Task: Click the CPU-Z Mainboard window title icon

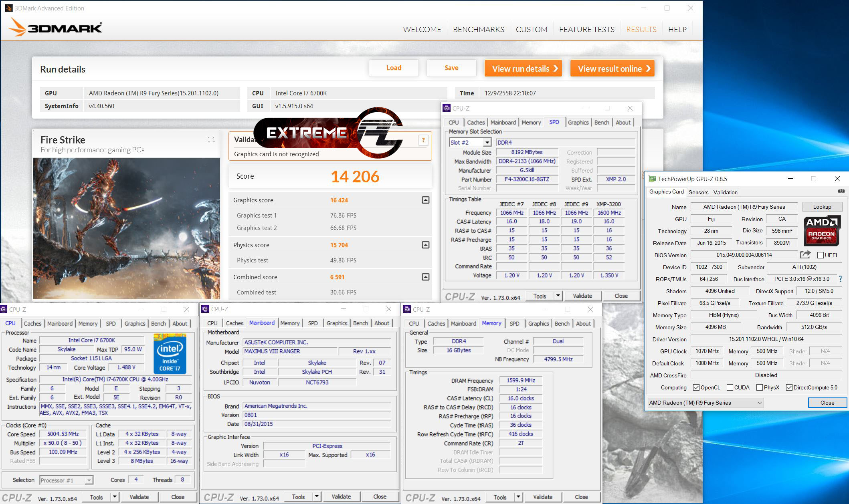Action: pyautogui.click(x=205, y=309)
